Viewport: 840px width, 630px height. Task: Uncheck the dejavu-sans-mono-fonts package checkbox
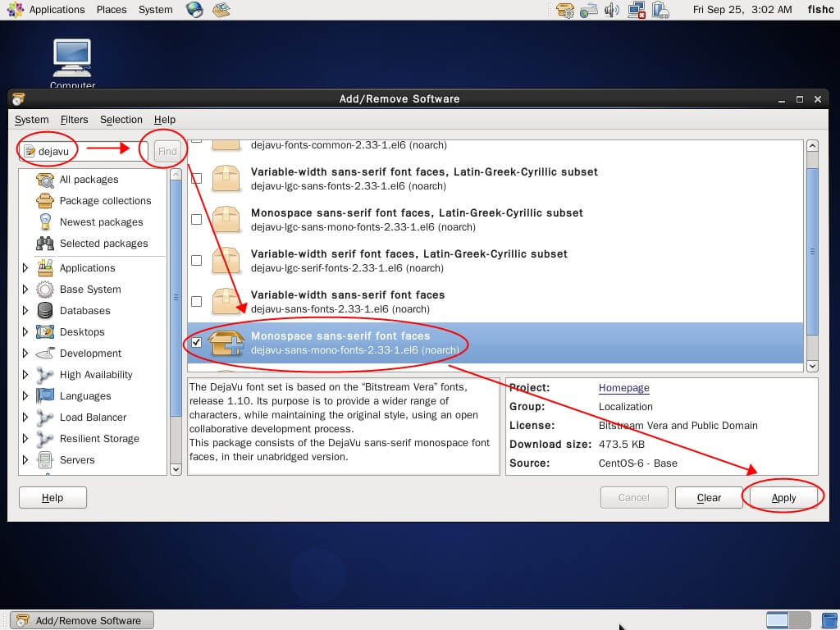196,343
